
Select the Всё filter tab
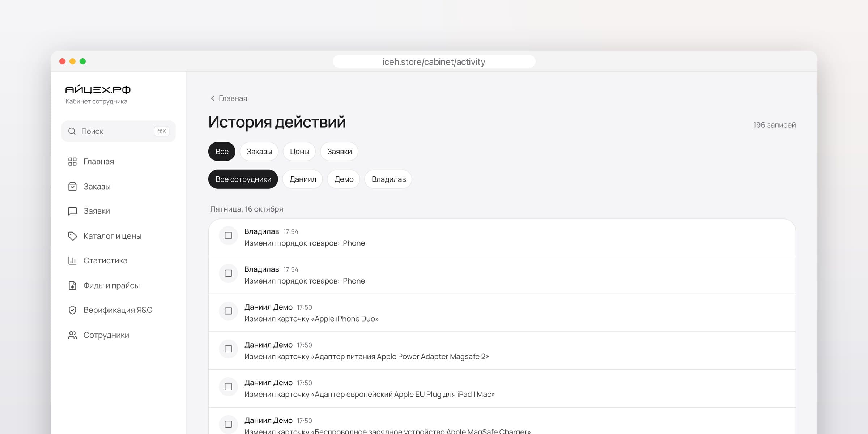pyautogui.click(x=222, y=152)
